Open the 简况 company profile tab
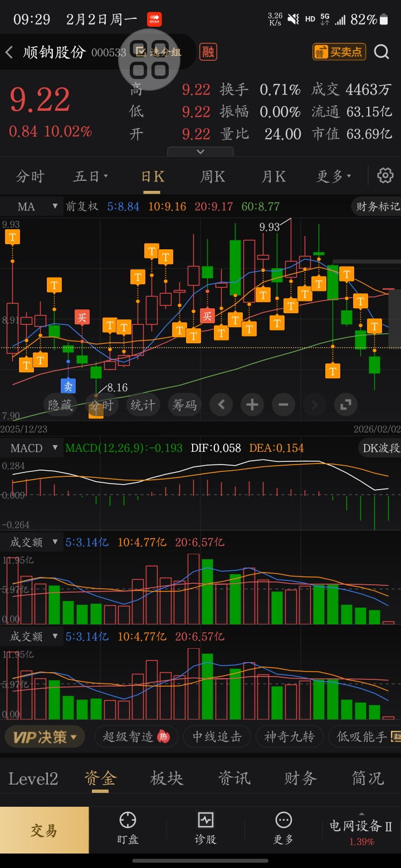 tap(368, 778)
